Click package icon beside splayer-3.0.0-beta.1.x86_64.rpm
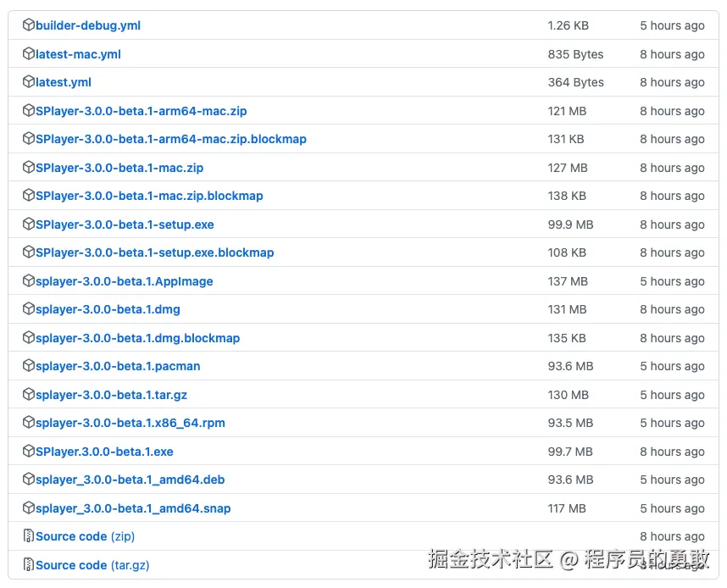This screenshot has width=727, height=588. tap(29, 422)
